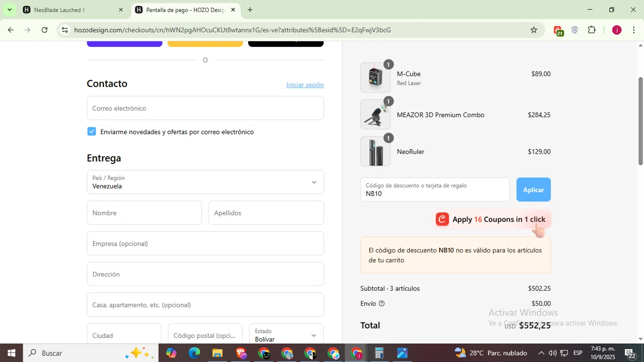Close the Pantalla de pago tab

tap(233, 9)
